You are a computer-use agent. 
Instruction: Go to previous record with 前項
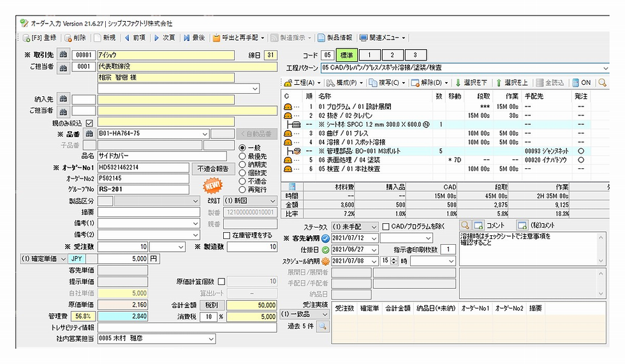[135, 38]
